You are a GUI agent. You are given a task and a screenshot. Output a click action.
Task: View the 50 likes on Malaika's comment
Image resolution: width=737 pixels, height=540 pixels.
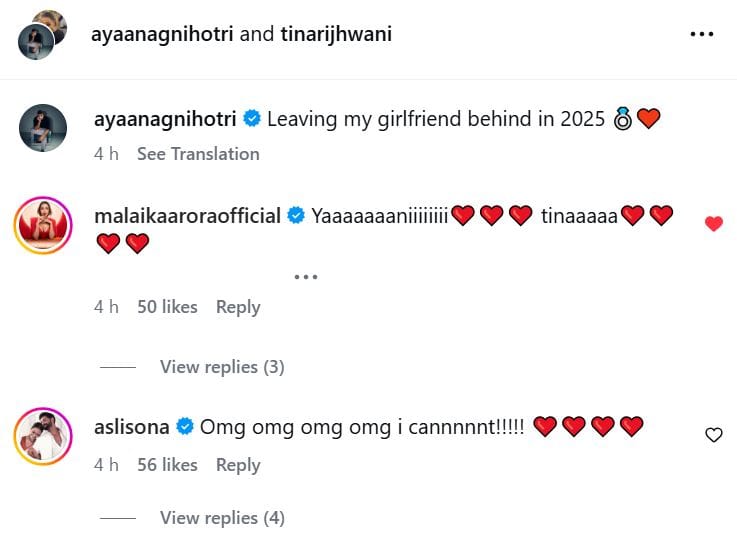pos(167,307)
